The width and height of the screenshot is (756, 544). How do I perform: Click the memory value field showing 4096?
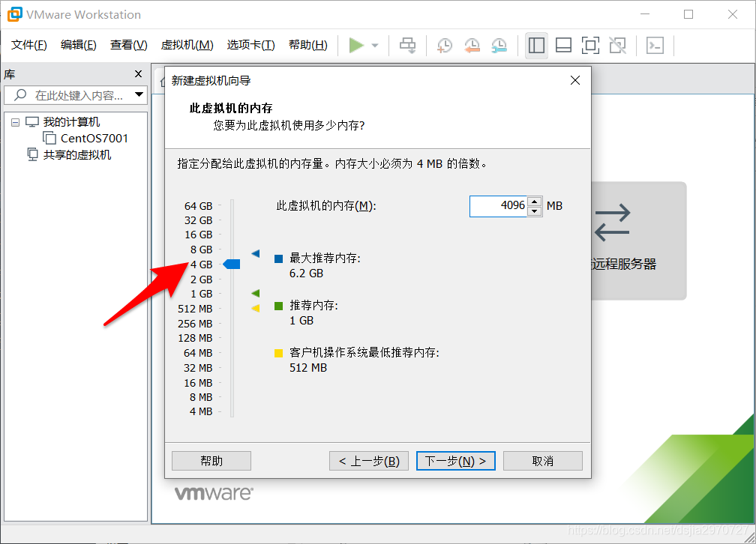click(498, 206)
